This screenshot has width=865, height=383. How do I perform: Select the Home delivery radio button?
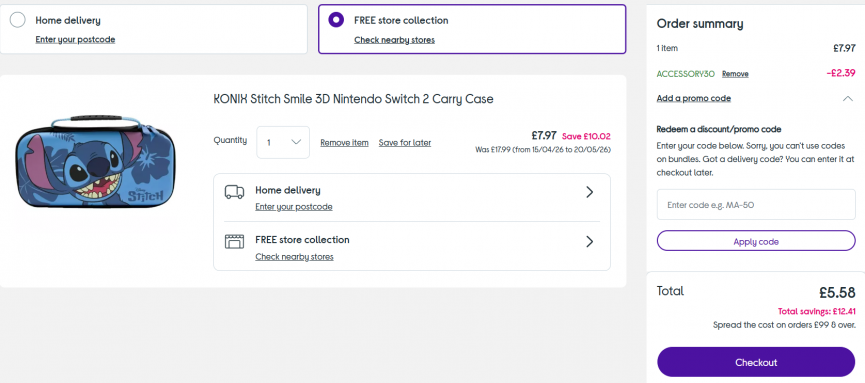pos(18,20)
